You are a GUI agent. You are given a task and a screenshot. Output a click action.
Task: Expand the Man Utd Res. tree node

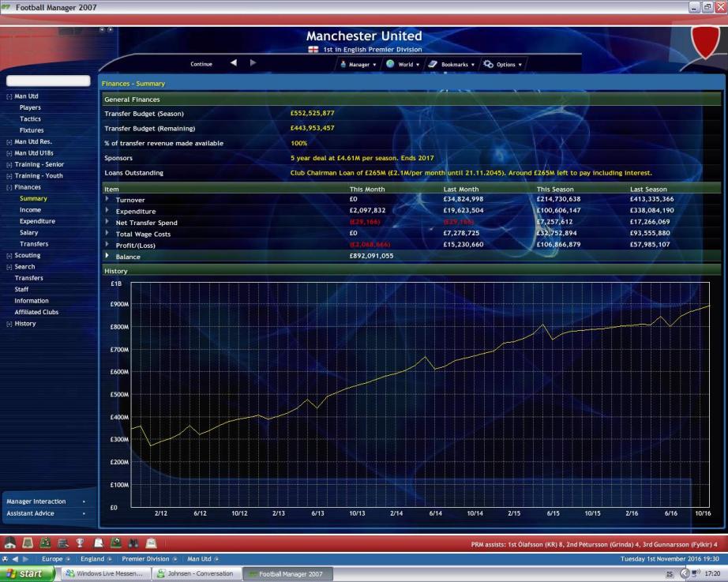pos(9,142)
